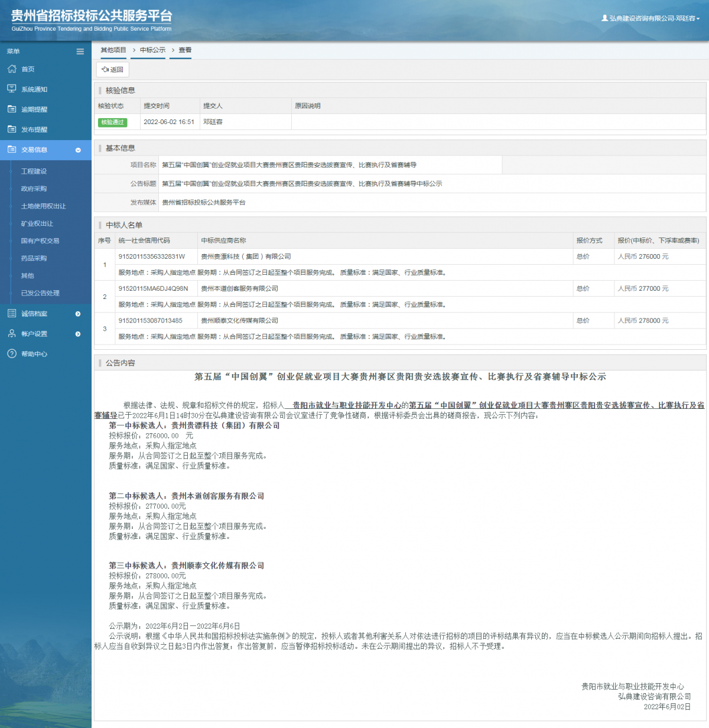
Task: Click the 项目名称 field value
Action: coord(289,165)
